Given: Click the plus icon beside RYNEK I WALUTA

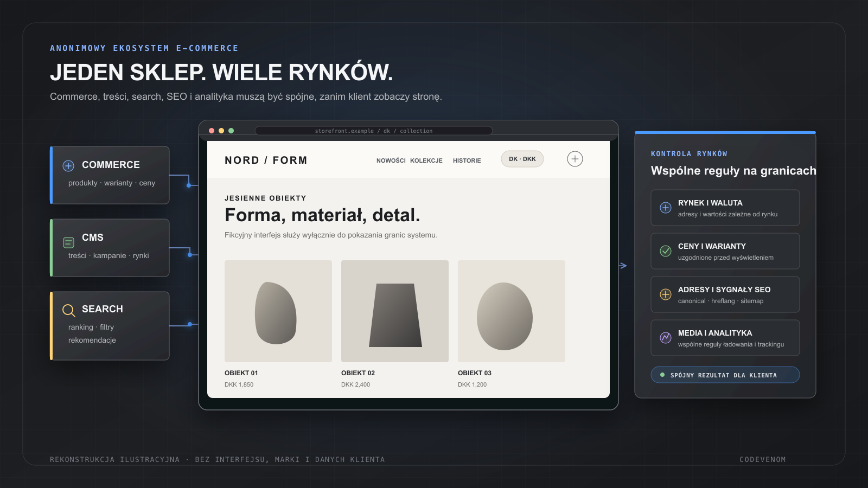Looking at the screenshot, I should coord(666,208).
